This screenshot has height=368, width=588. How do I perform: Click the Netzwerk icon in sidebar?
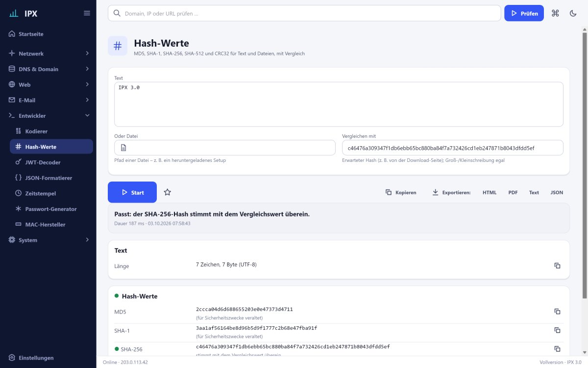(12, 53)
